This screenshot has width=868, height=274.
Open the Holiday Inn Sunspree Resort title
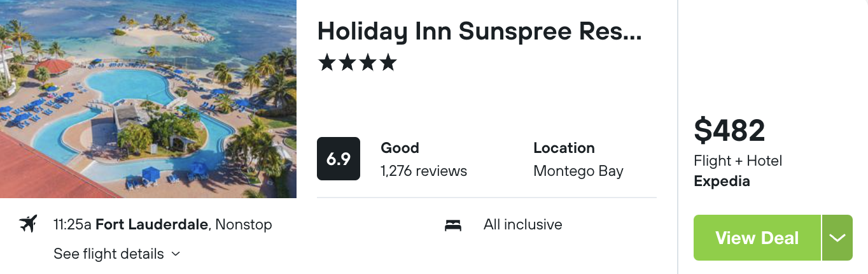coord(479,31)
